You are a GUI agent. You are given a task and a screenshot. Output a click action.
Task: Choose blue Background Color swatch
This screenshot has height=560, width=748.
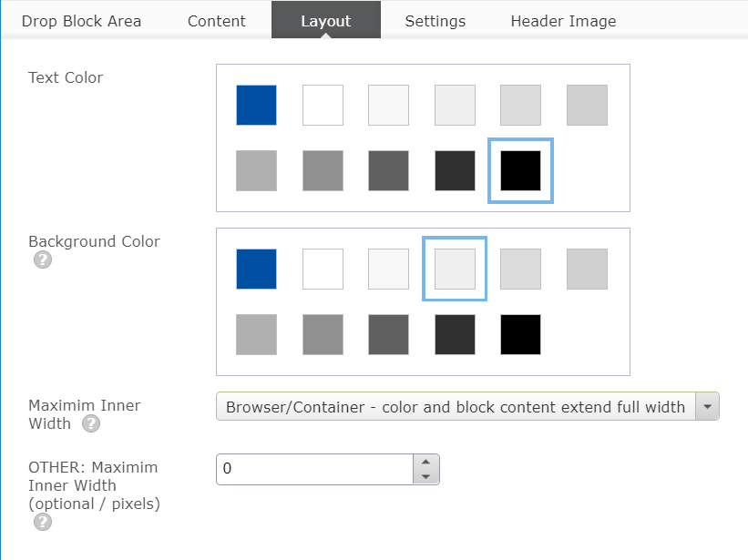point(256,269)
